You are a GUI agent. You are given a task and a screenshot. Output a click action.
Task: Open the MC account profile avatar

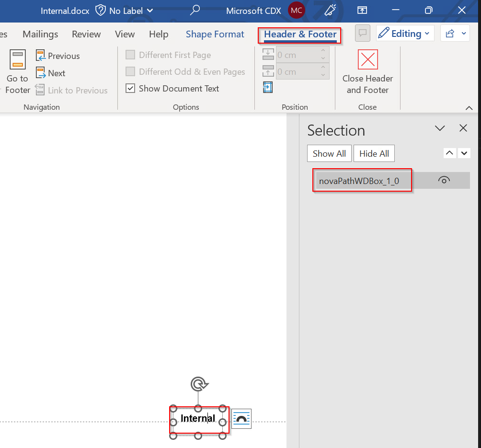pyautogui.click(x=296, y=11)
